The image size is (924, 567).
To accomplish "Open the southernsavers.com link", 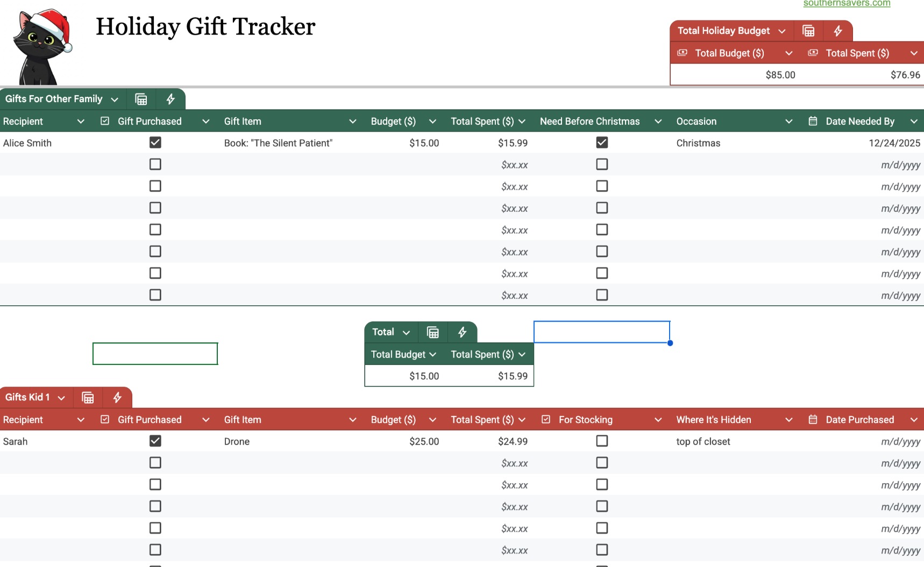I will (847, 3).
